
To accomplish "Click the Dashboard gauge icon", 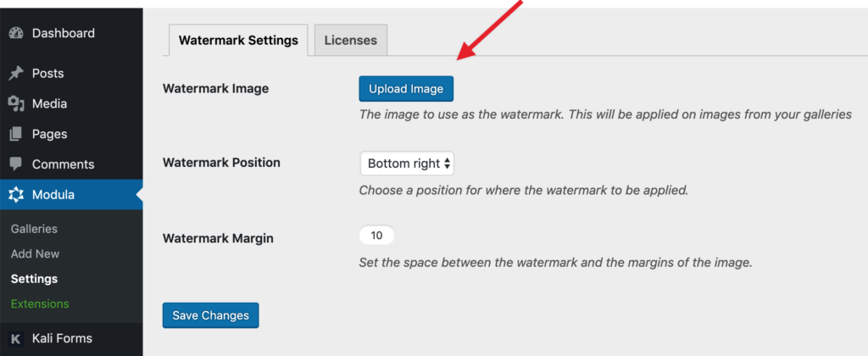I will 16,34.
